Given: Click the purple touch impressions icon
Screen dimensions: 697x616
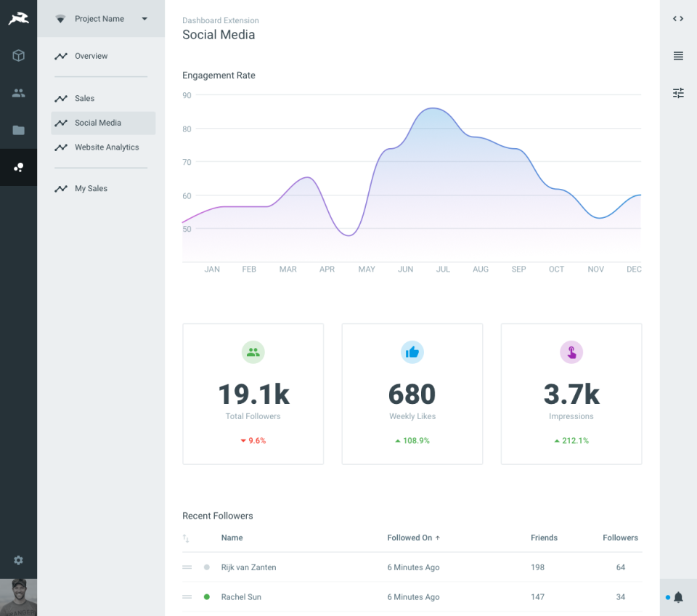Looking at the screenshot, I should (x=571, y=352).
